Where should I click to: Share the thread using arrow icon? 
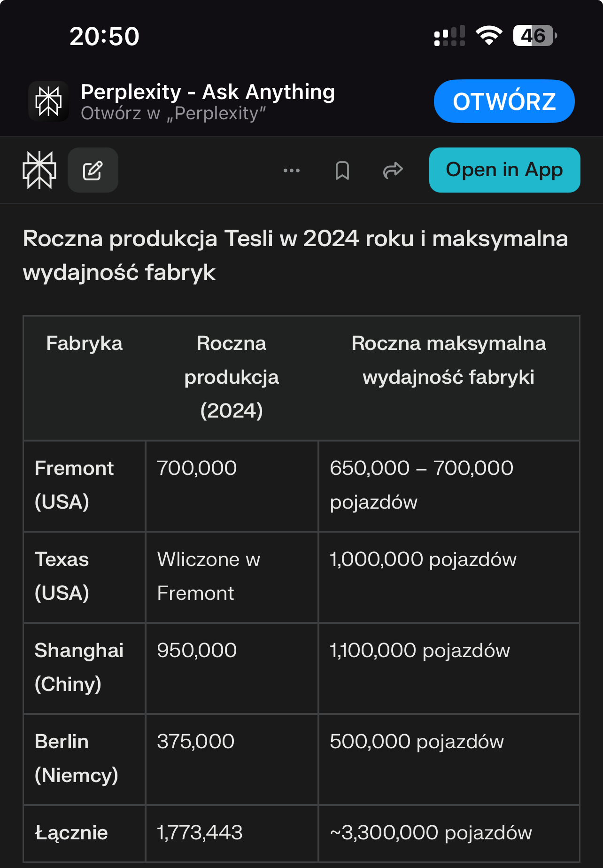(x=393, y=170)
